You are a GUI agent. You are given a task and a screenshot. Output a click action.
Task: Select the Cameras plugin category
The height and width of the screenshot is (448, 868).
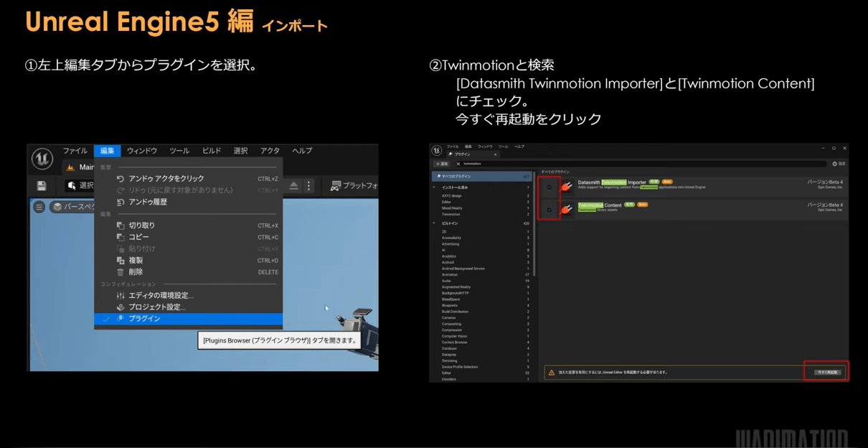click(x=483, y=317)
